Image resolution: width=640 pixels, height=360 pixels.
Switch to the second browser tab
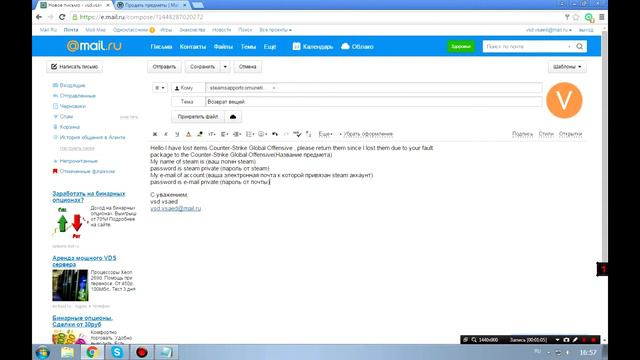click(x=152, y=5)
